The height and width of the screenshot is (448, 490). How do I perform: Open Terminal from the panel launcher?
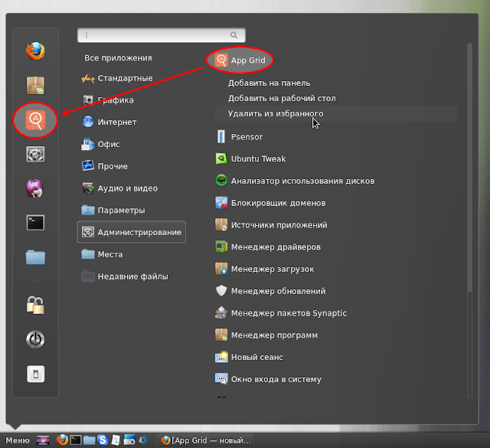tap(76, 440)
